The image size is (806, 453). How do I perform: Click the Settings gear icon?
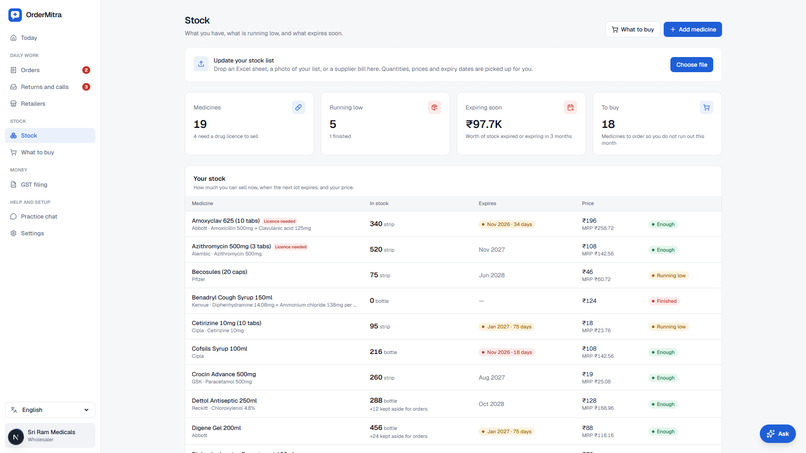coord(13,233)
